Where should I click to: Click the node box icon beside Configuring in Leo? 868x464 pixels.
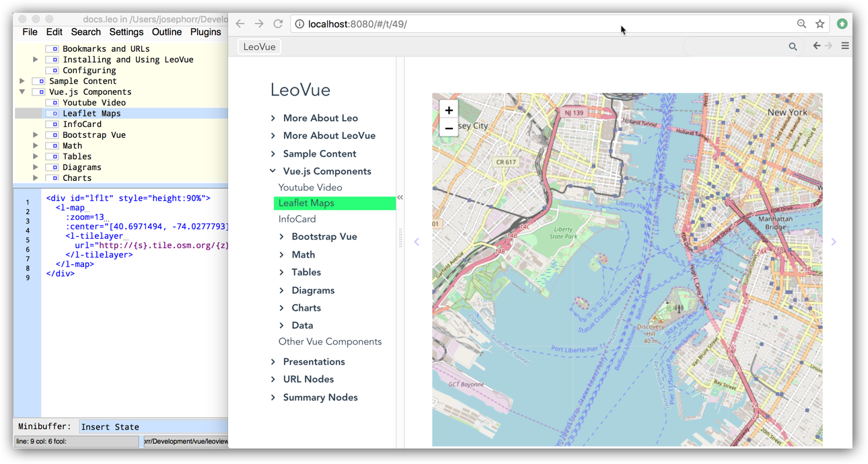[52, 71]
